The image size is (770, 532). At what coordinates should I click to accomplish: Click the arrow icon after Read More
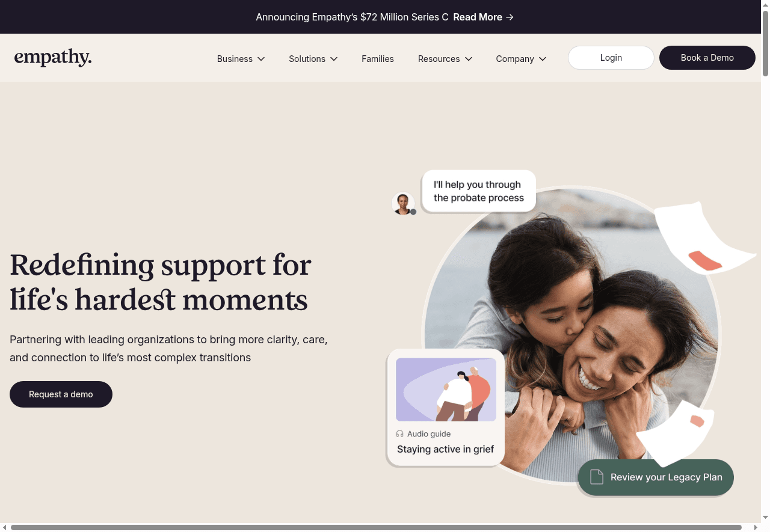tap(510, 17)
